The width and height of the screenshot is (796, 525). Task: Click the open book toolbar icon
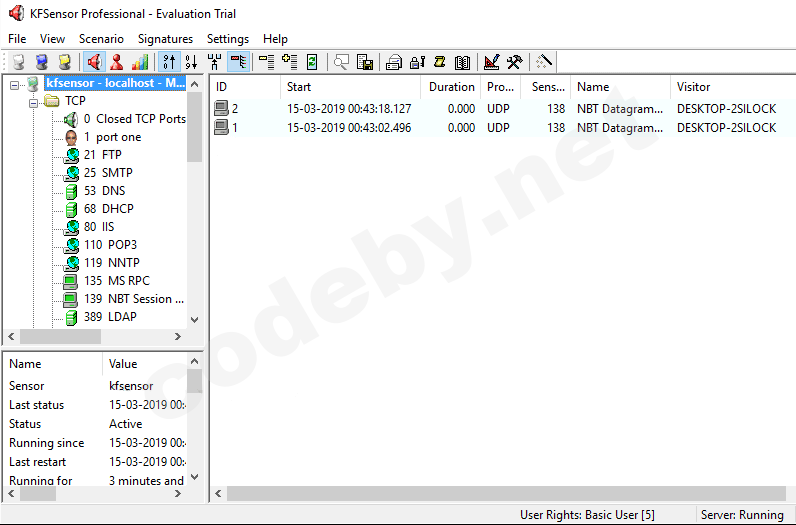tap(462, 62)
